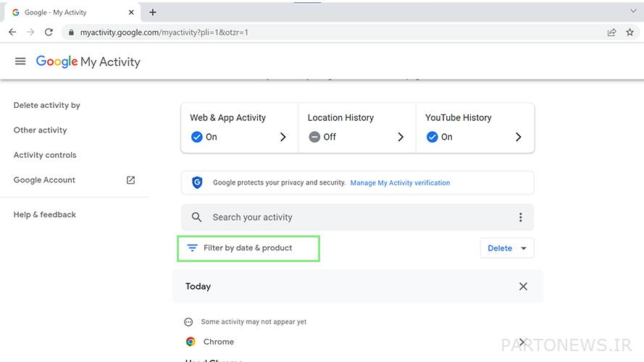
Task: Expand YouTube History chevron
Action: click(519, 137)
